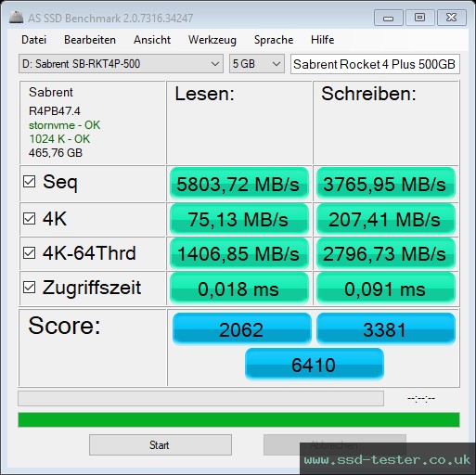The width and height of the screenshot is (476, 475).
Task: Click the write score 3381
Action: pyautogui.click(x=386, y=329)
